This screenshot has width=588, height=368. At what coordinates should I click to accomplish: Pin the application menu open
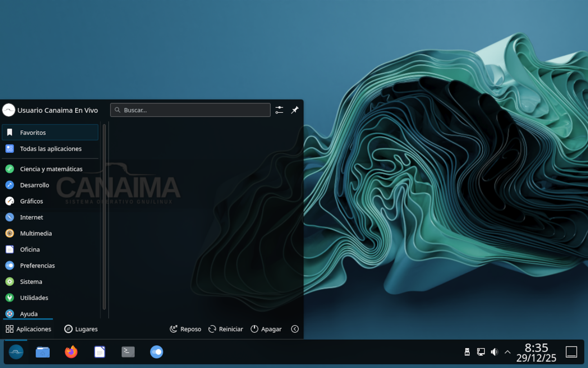[294, 110]
